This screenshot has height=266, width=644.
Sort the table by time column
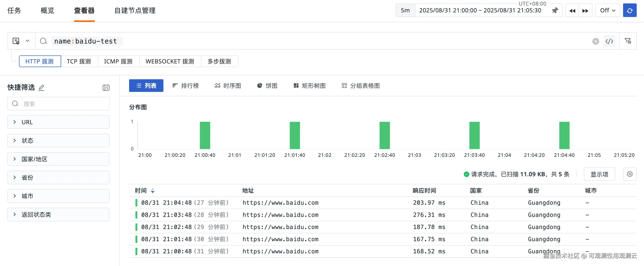pos(152,191)
